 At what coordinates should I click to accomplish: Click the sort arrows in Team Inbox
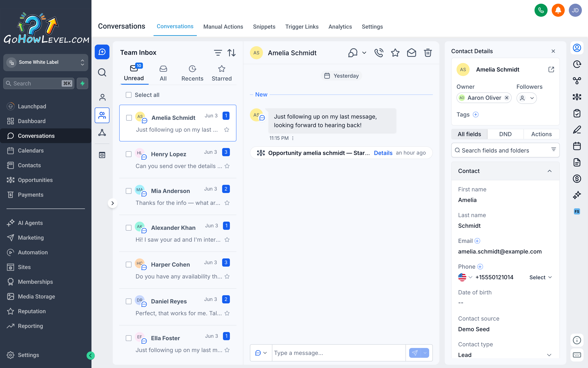click(232, 53)
